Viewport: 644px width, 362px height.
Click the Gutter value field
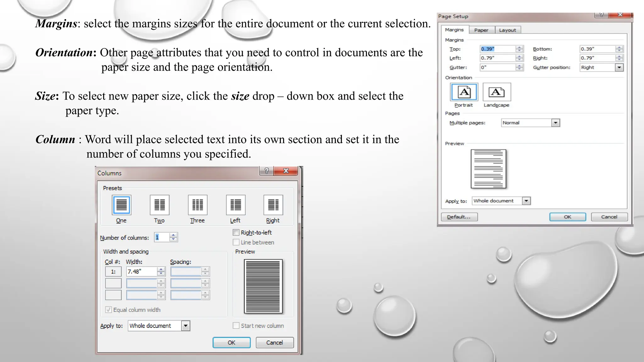(498, 67)
